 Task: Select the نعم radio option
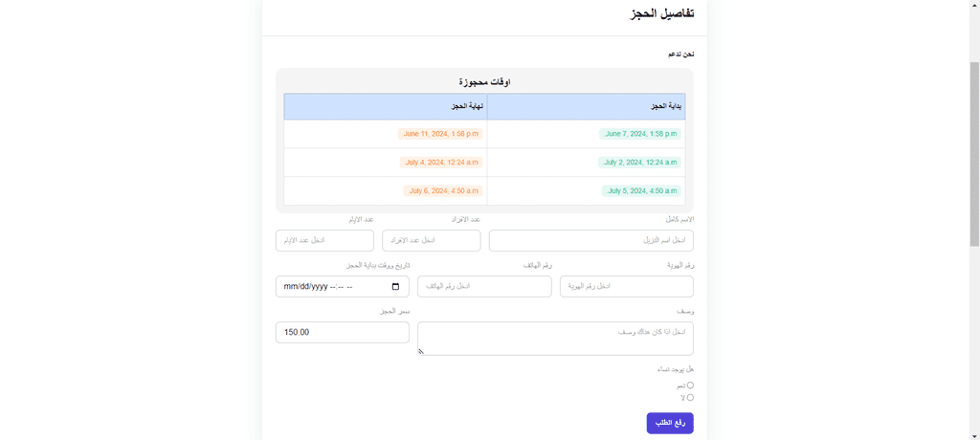point(691,385)
